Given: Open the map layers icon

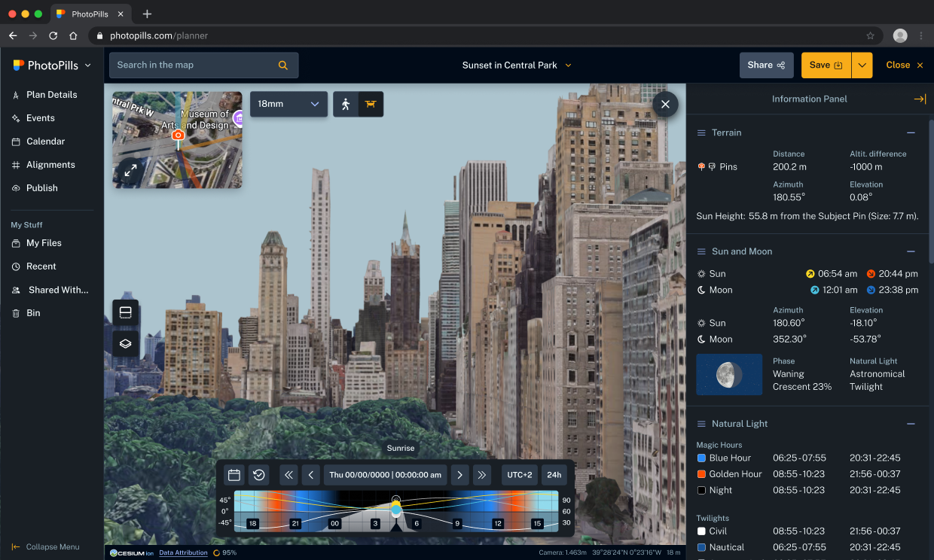Looking at the screenshot, I should tap(126, 344).
